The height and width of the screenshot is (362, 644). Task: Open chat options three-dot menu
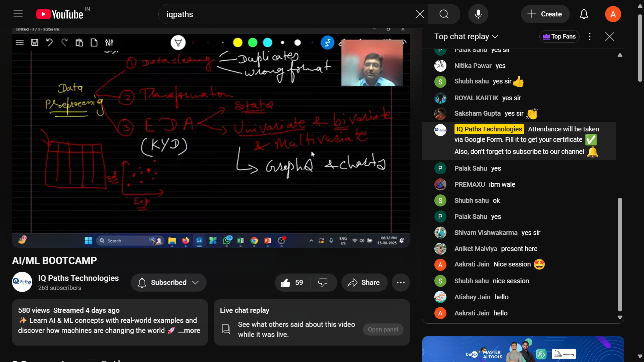[x=589, y=37]
